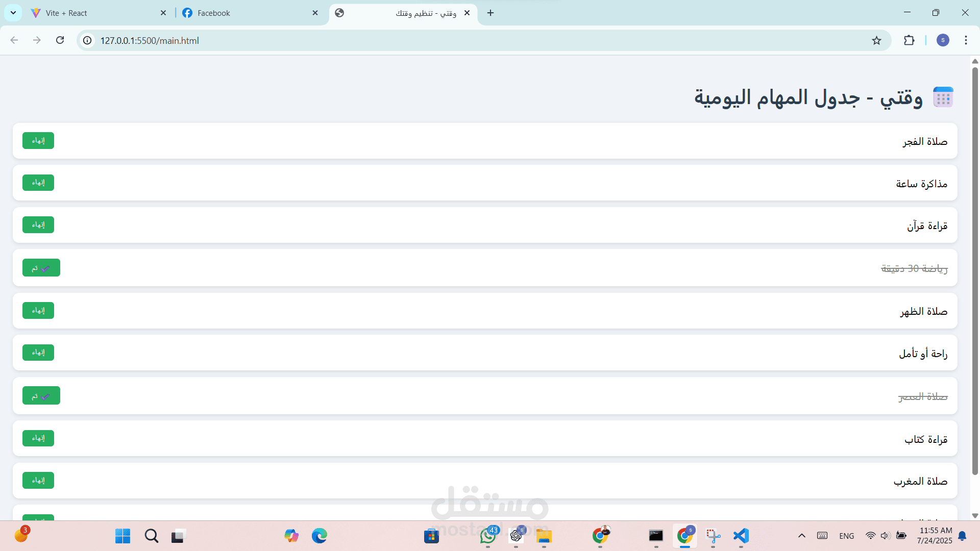
Task: Select the راحة أو تأمل task text
Action: click(x=923, y=354)
